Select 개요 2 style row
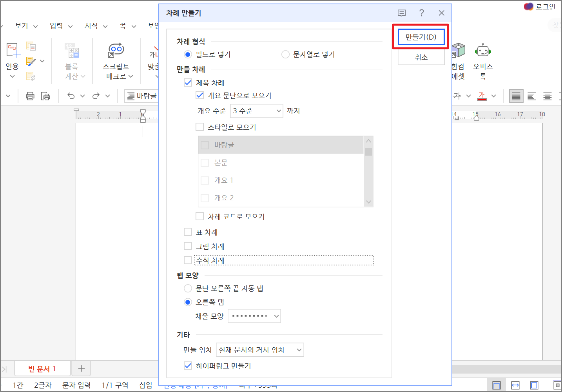 tap(281, 198)
